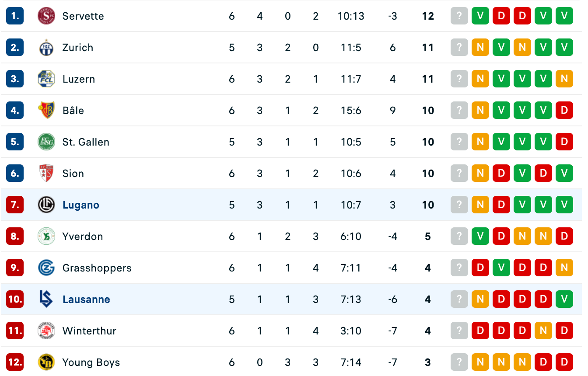The image size is (588, 376).
Task: Click the red rank 12 position badge
Action: pos(15,362)
